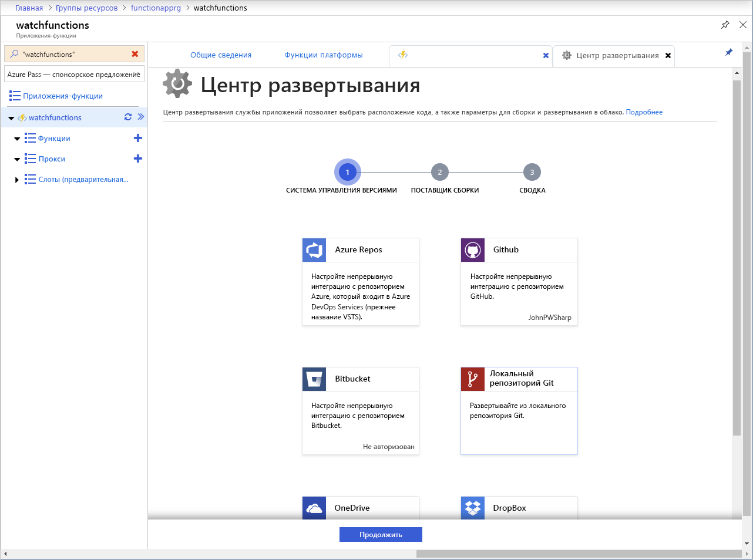The width and height of the screenshot is (753, 560).
Task: Click the lightning icon beside watchfunctions in tree
Action: coord(22,117)
